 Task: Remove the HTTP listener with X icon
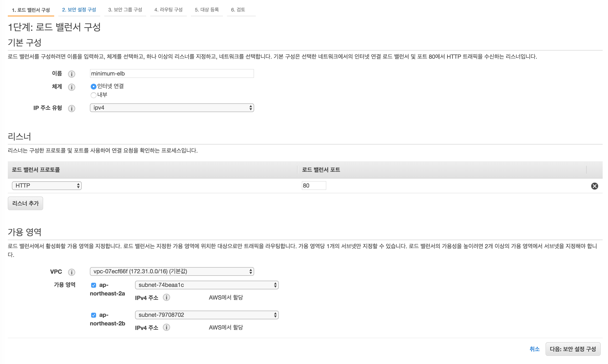(594, 186)
